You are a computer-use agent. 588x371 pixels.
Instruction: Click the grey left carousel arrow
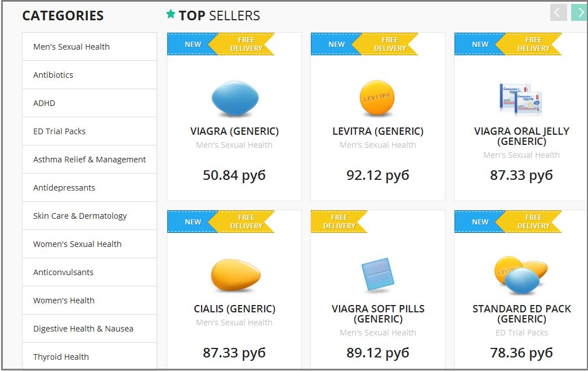(x=558, y=12)
